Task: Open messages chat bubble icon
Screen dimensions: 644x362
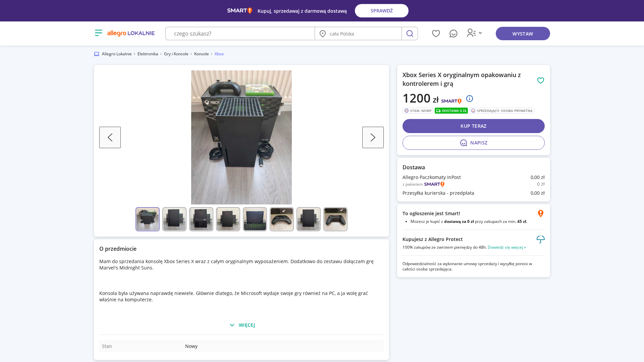Action: 453,34
